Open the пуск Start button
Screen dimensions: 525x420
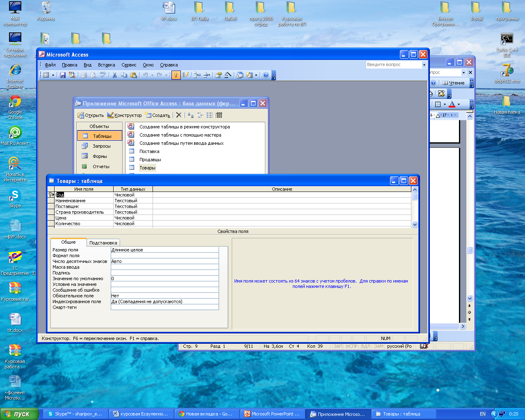click(19, 414)
